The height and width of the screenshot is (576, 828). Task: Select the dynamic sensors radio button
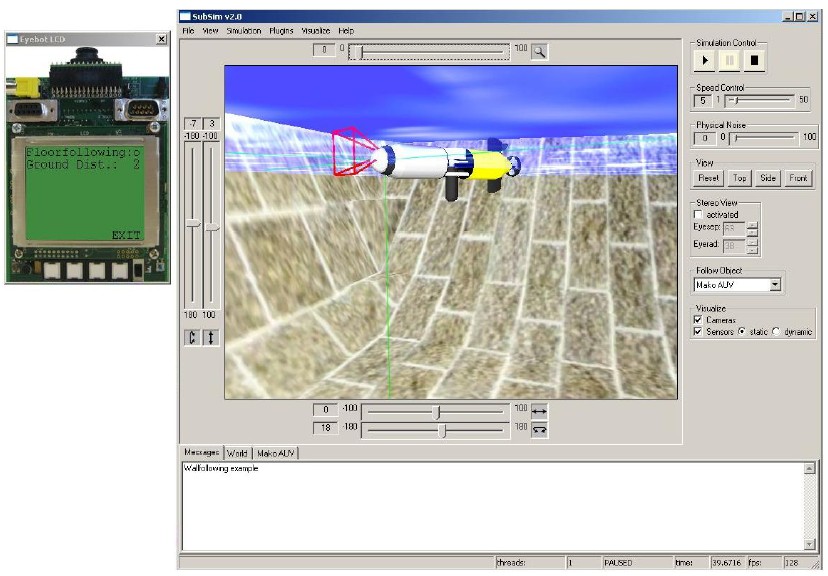(x=776, y=332)
